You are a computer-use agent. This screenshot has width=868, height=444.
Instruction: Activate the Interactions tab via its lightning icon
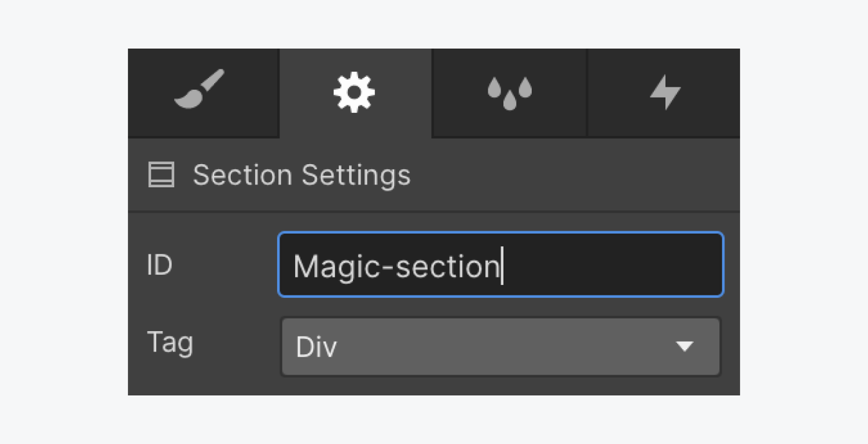pyautogui.click(x=664, y=91)
